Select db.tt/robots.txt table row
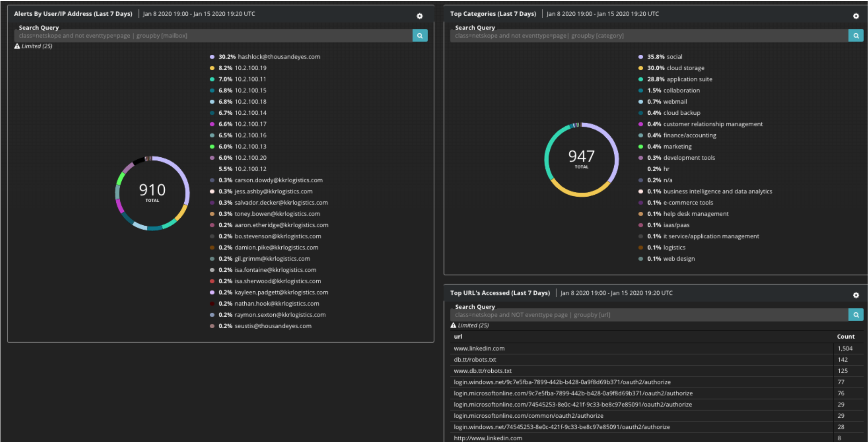Screen dimensions: 868x443 coord(657,360)
